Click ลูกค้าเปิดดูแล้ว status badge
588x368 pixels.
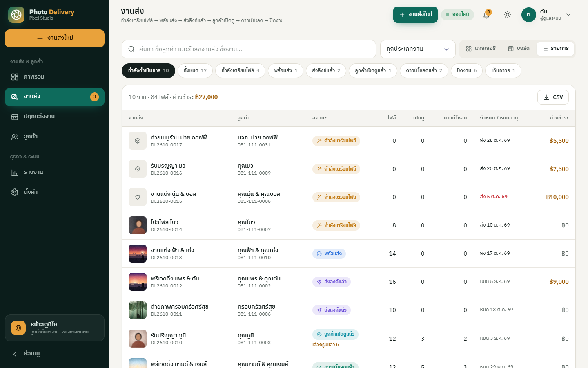[335, 334]
